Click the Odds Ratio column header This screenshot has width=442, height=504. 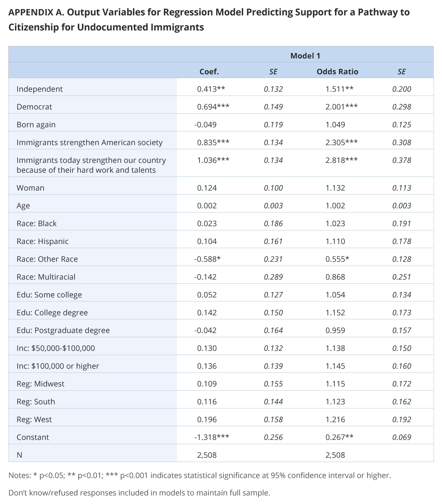pos(337,71)
